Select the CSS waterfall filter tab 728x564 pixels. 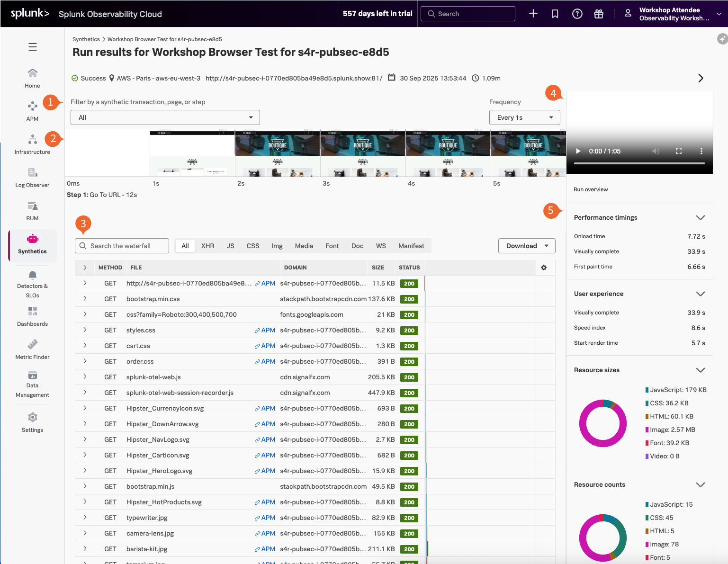[253, 246]
